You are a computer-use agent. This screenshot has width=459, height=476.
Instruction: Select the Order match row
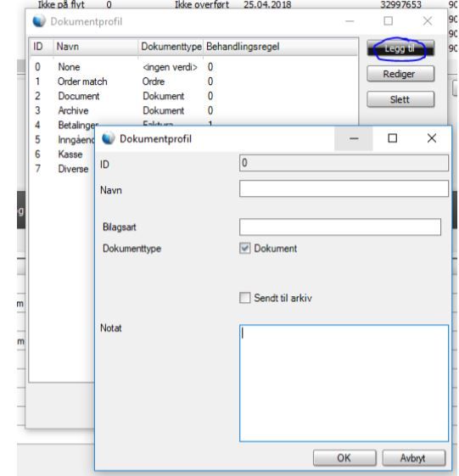coord(193,81)
